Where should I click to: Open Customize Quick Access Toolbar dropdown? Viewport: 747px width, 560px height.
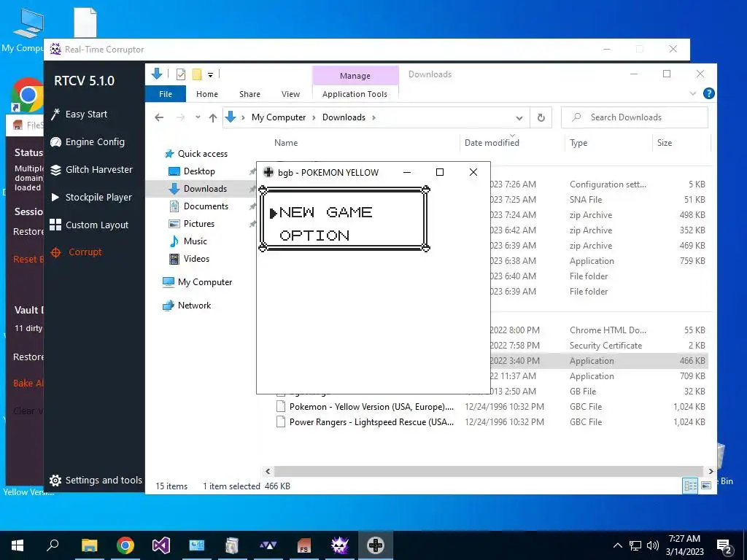pos(210,75)
